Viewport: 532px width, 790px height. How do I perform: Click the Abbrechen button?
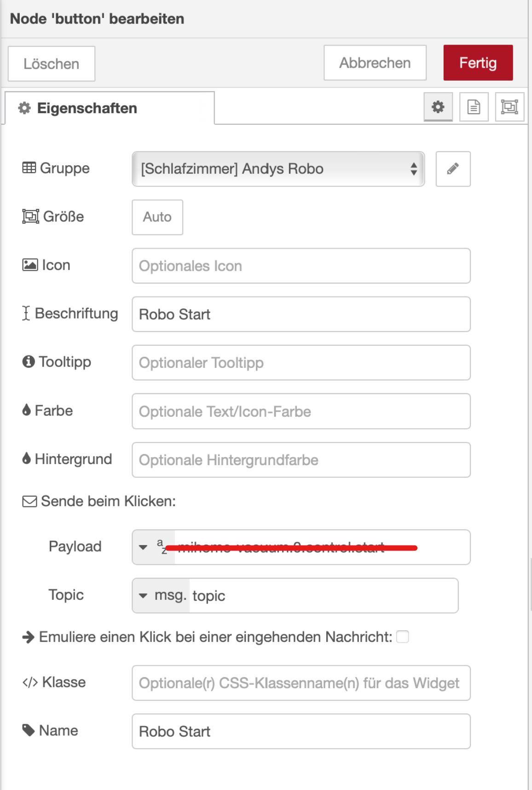pos(375,63)
